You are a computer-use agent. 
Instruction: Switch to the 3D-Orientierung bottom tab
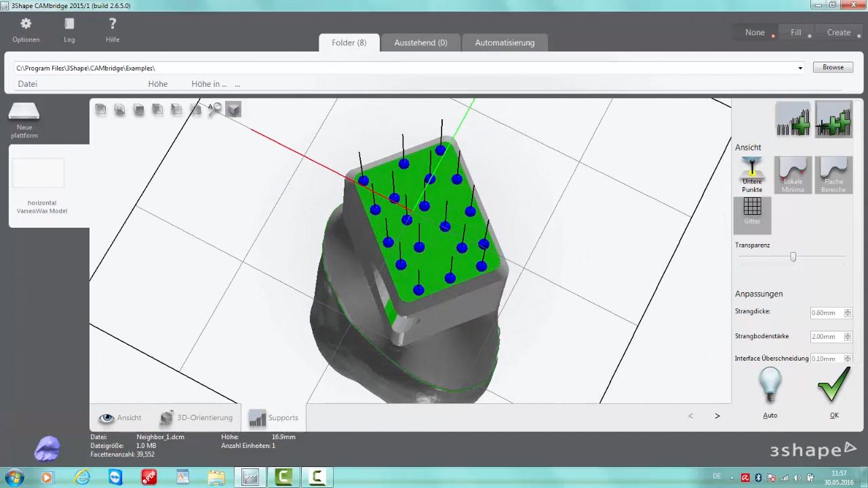pyautogui.click(x=196, y=418)
